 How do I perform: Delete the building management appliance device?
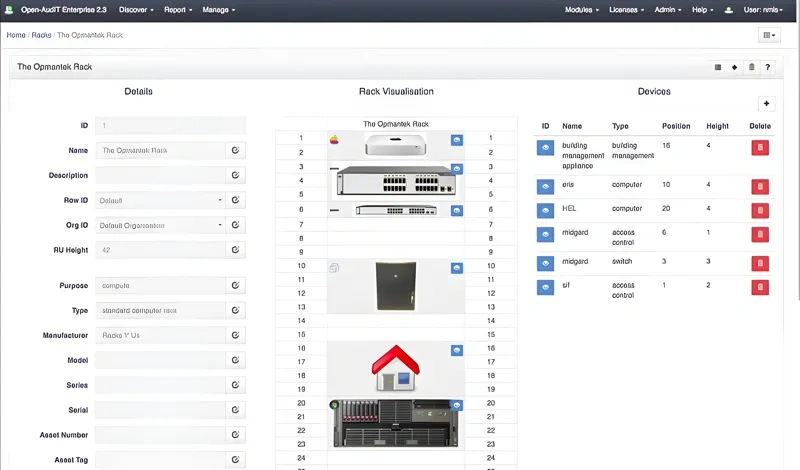tap(760, 147)
